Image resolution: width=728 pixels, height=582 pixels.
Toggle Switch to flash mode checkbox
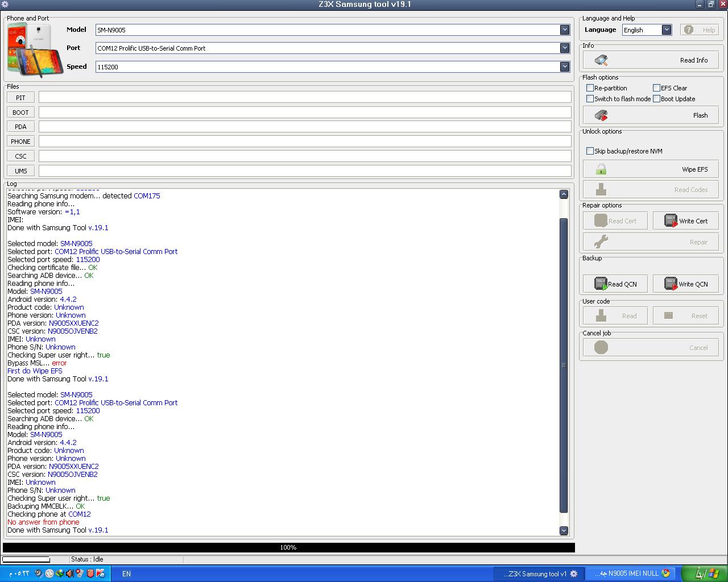590,99
